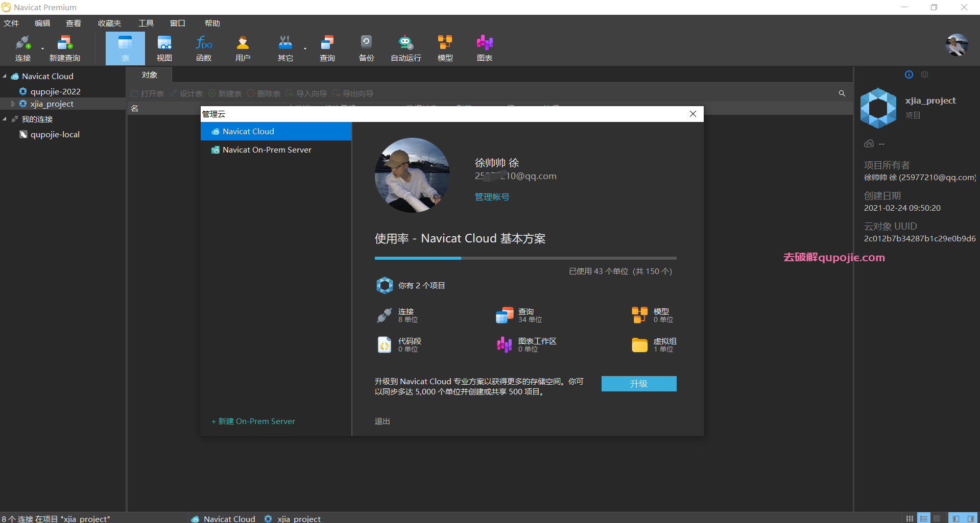Open the Automation (自动运行) icon
Screen dimensions: 980x523
[406, 48]
